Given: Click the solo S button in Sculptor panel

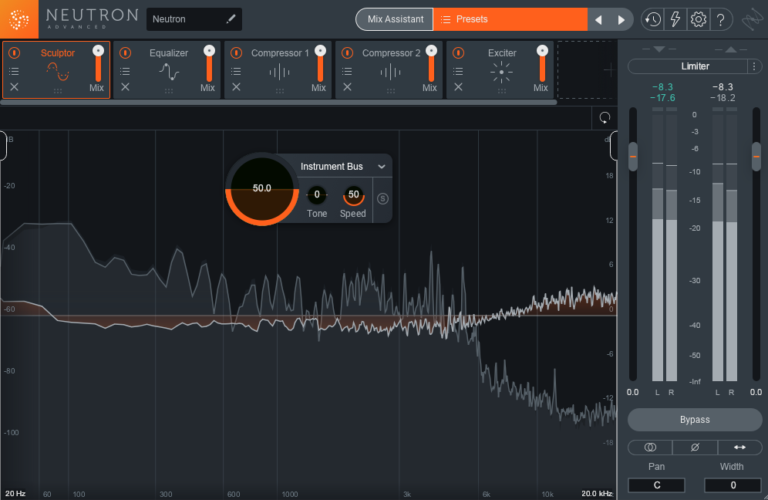Looking at the screenshot, I should point(382,198).
